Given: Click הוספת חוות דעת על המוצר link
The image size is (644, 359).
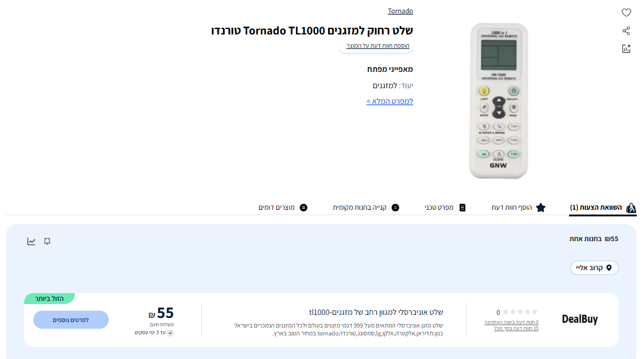Looking at the screenshot, I should click(378, 45).
